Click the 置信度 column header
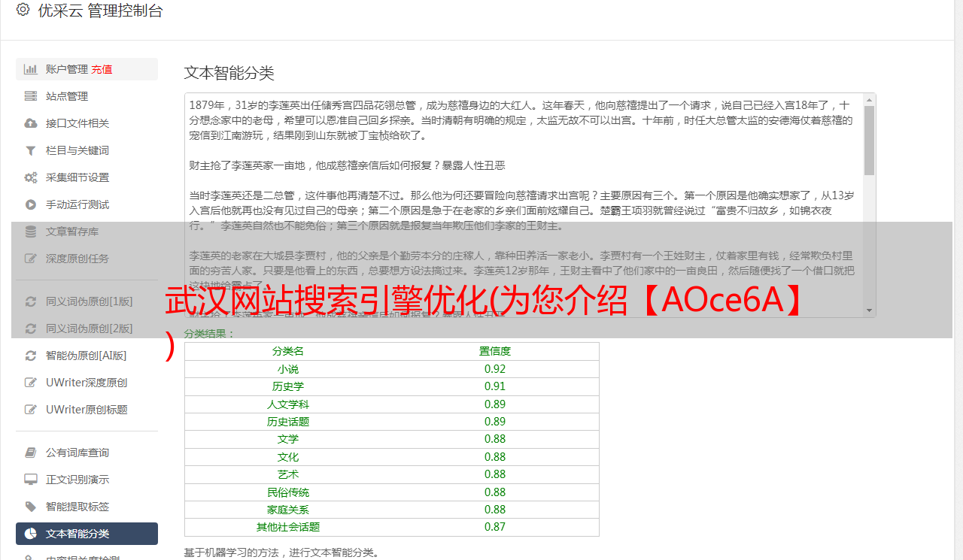The width and height of the screenshot is (963, 560). tap(495, 351)
